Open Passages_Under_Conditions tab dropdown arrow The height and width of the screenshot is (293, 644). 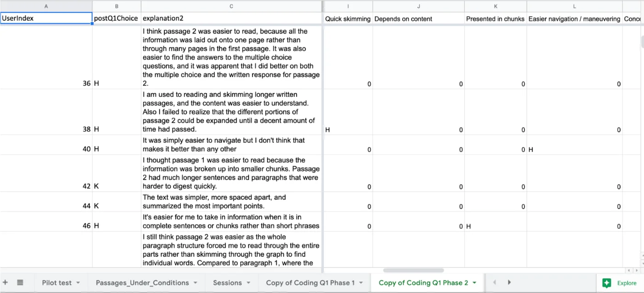195,283
